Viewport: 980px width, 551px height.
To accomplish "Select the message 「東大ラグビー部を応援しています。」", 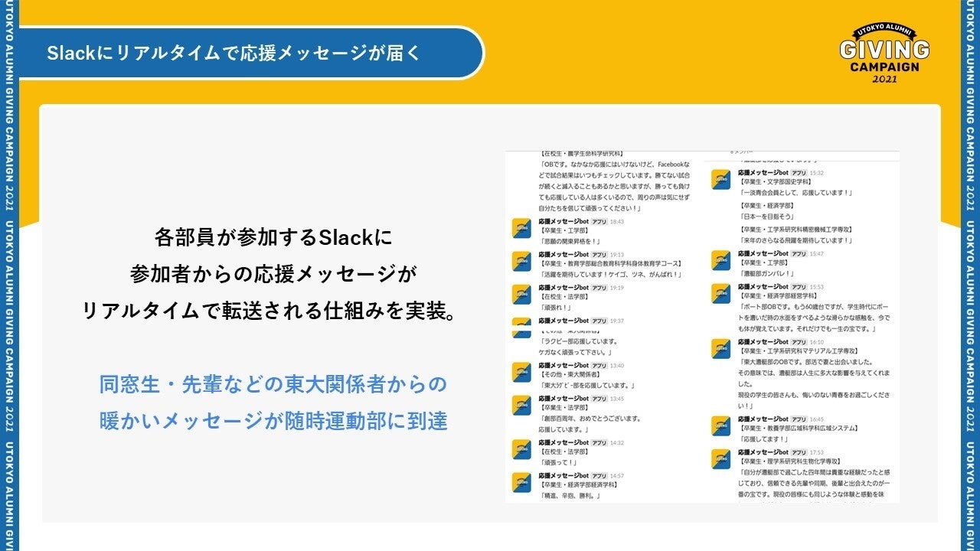I will pos(588,386).
